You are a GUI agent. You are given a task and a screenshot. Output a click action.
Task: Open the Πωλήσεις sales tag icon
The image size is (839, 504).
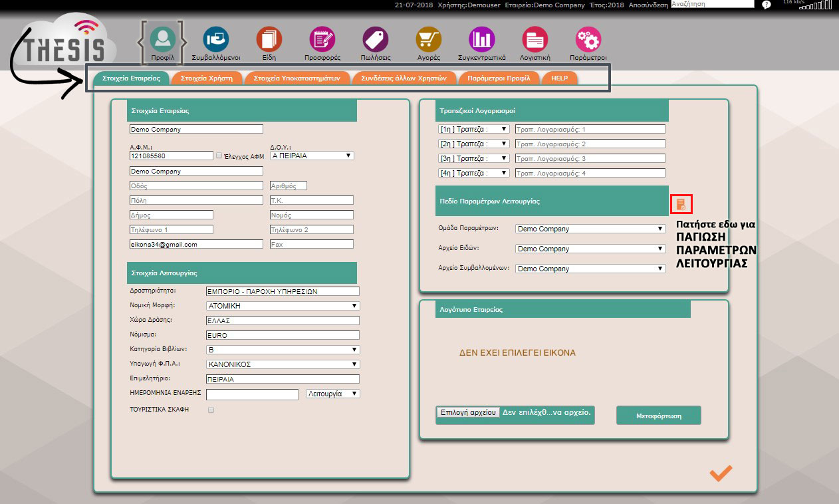[x=375, y=40]
